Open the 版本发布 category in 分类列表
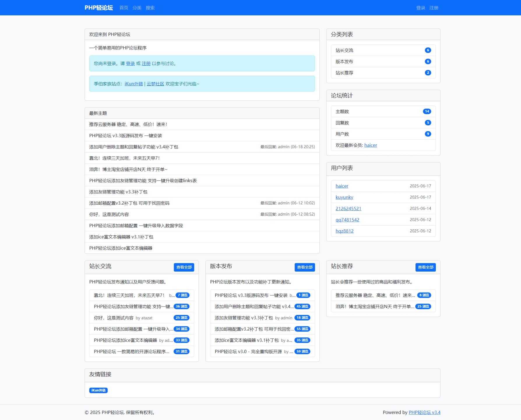 coord(344,61)
